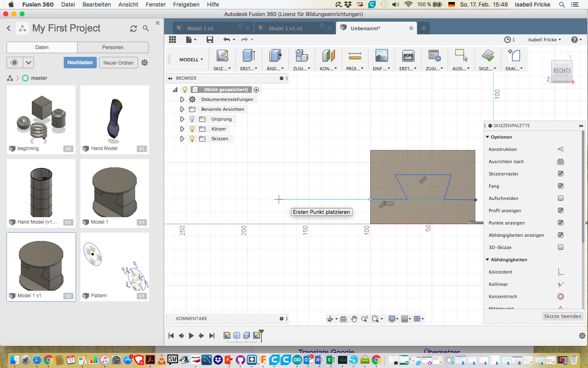Select the pan hand tool
Viewport: 588px width, 368px height.
click(354, 319)
